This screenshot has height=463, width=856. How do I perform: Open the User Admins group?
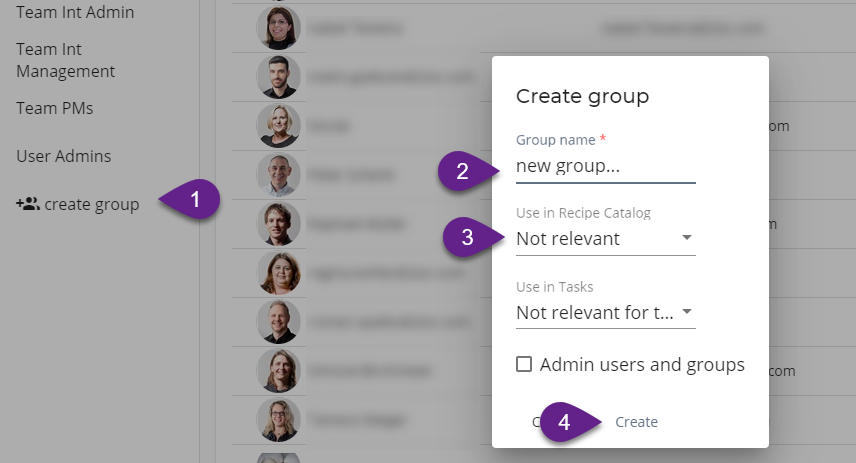(x=64, y=156)
